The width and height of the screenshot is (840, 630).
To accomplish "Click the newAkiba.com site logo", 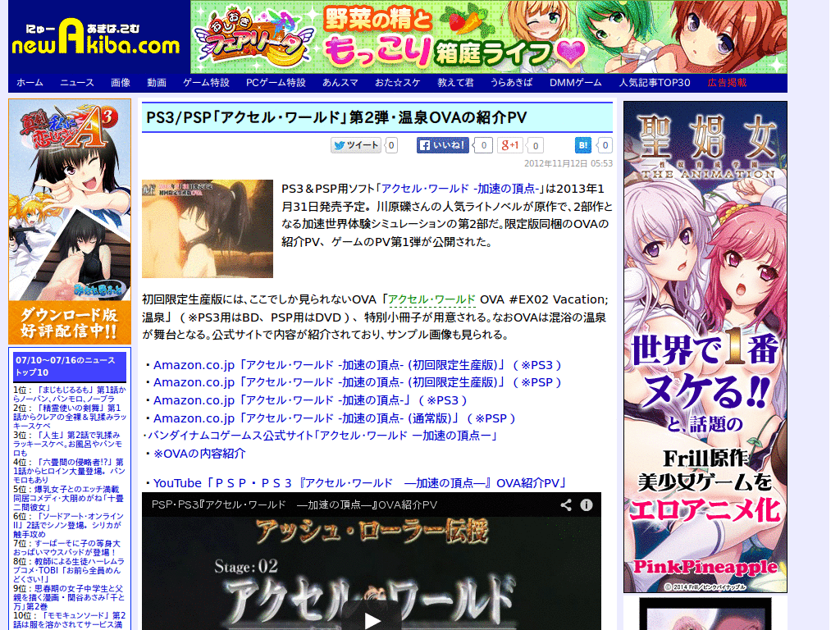I will (x=95, y=37).
